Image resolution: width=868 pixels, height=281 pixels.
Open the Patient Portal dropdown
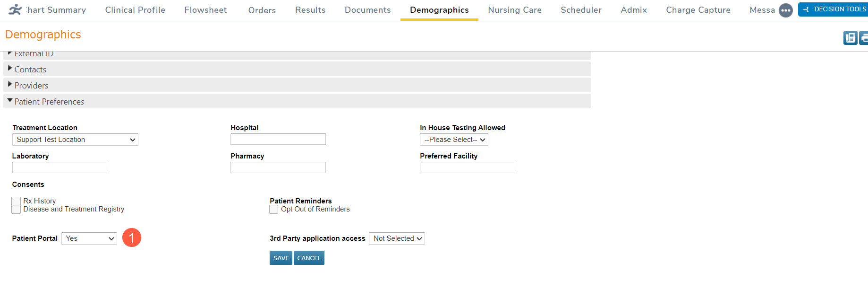point(89,238)
